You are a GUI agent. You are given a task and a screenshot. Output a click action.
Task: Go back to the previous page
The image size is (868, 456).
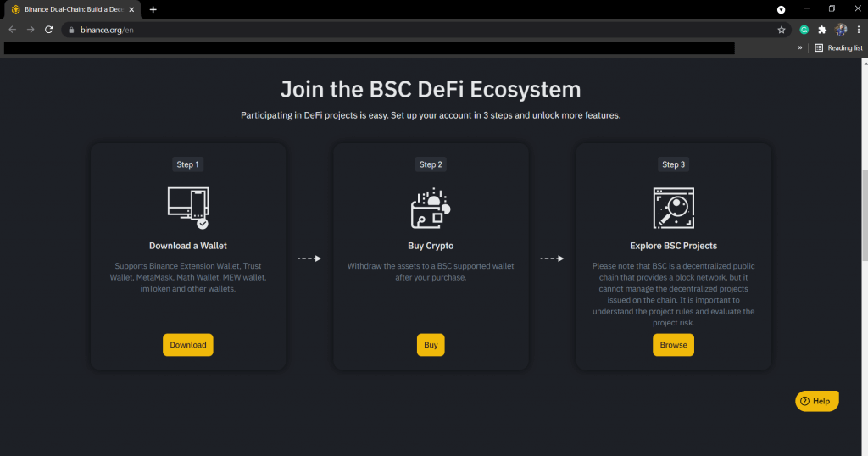(x=12, y=30)
